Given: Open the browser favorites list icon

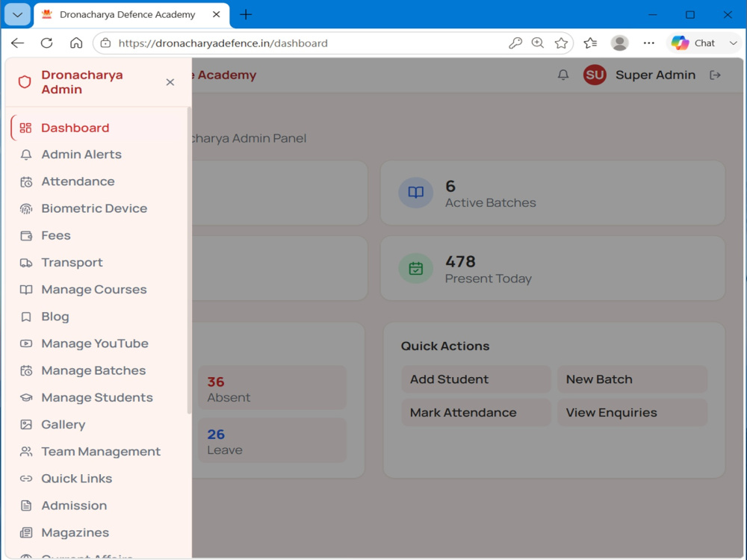Looking at the screenshot, I should point(590,43).
